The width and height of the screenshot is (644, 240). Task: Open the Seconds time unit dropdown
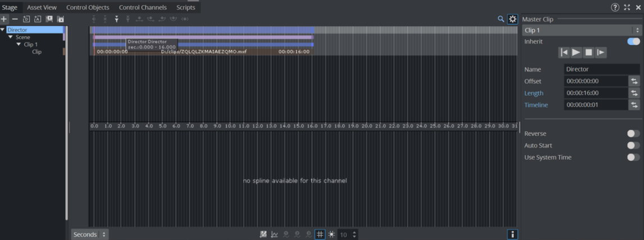pyautogui.click(x=89, y=234)
